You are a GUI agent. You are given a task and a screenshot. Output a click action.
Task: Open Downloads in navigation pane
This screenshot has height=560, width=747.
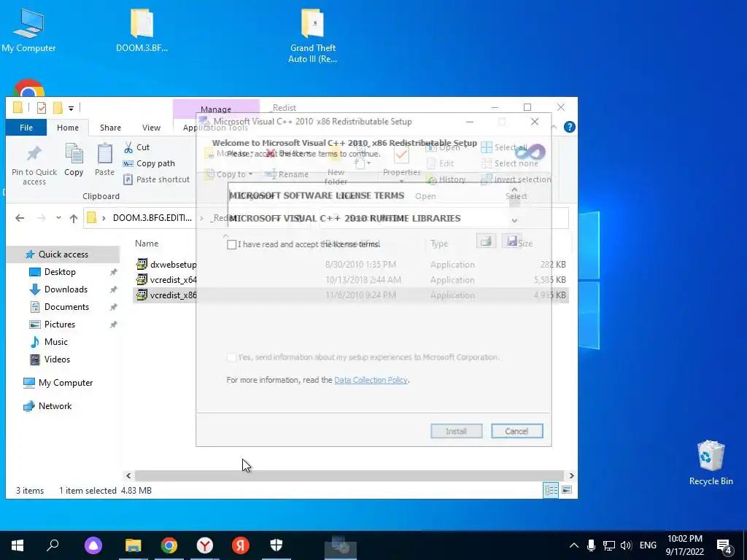66,289
